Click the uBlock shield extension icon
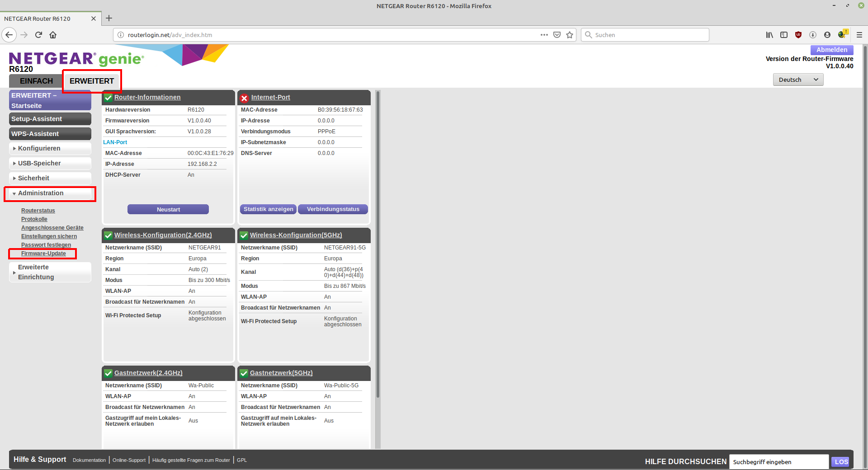Screen dimensions: 868x470 tap(798, 35)
